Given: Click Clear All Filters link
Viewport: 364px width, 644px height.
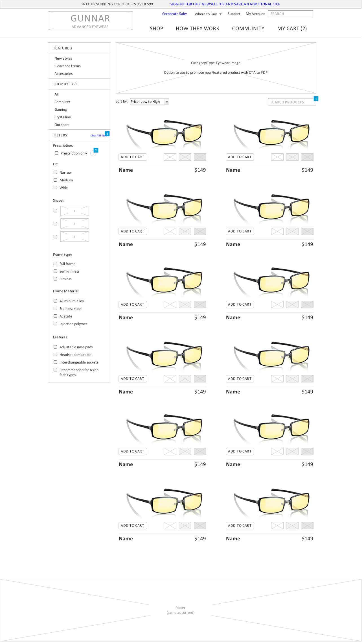Looking at the screenshot, I should pos(98,136).
